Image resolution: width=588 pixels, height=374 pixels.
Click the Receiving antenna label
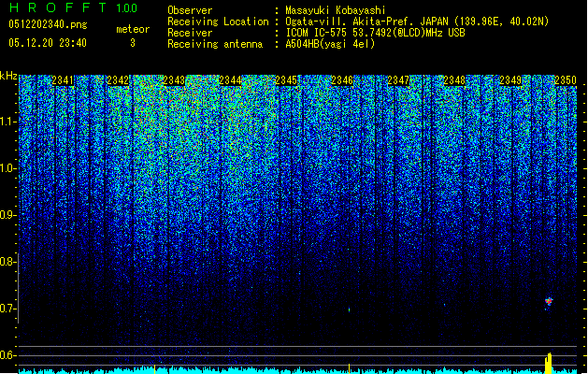click(x=215, y=44)
